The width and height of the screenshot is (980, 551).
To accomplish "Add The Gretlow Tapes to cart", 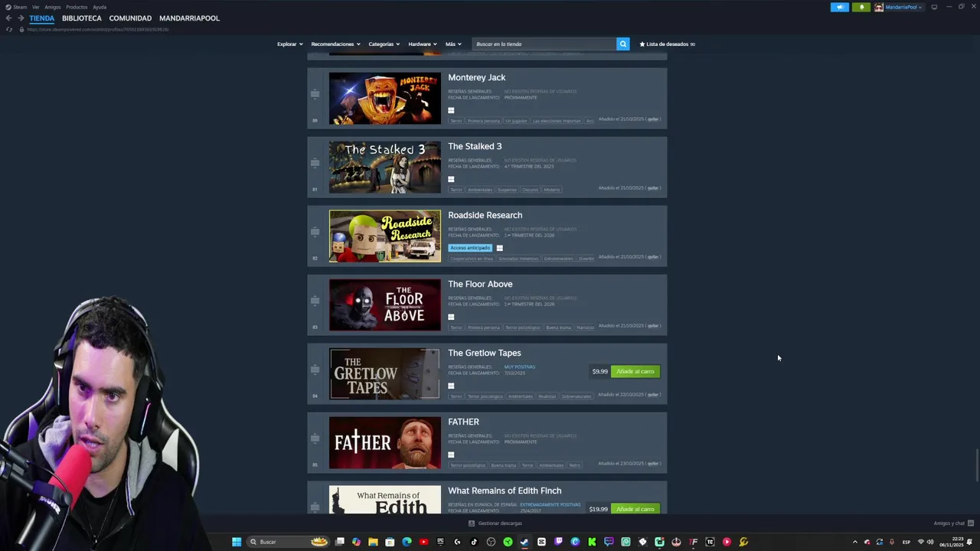I will [635, 371].
